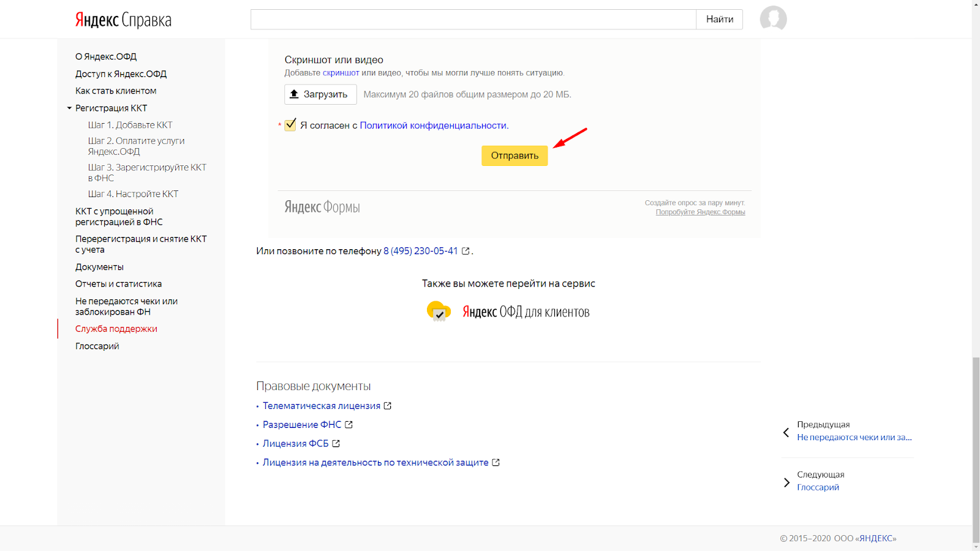Click the Найти search button
The image size is (980, 551).
(x=720, y=19)
